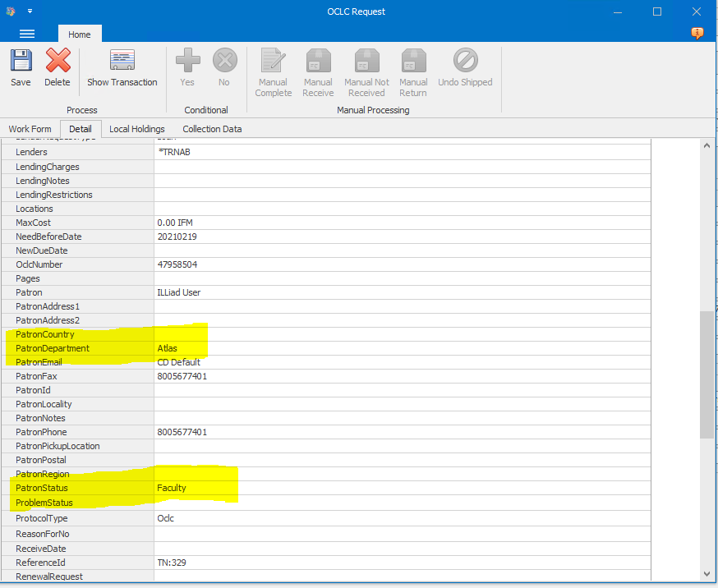Expand the quick access toolbar dropdown arrow

(x=30, y=11)
